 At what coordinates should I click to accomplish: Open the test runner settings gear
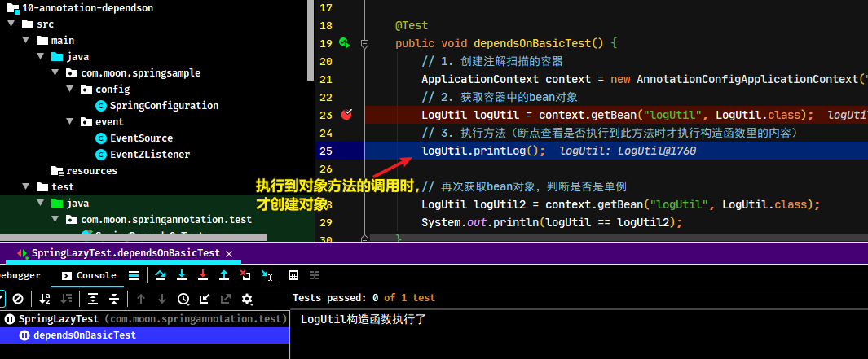tap(248, 300)
